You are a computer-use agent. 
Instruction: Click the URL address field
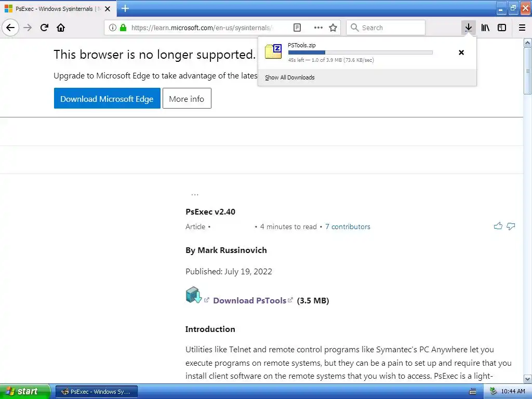coord(202,28)
